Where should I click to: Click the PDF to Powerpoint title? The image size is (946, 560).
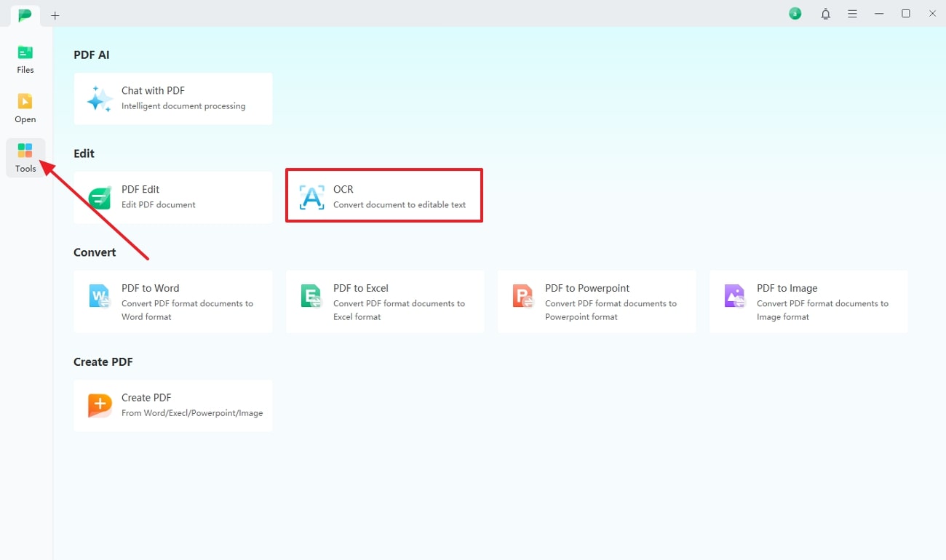tap(587, 288)
